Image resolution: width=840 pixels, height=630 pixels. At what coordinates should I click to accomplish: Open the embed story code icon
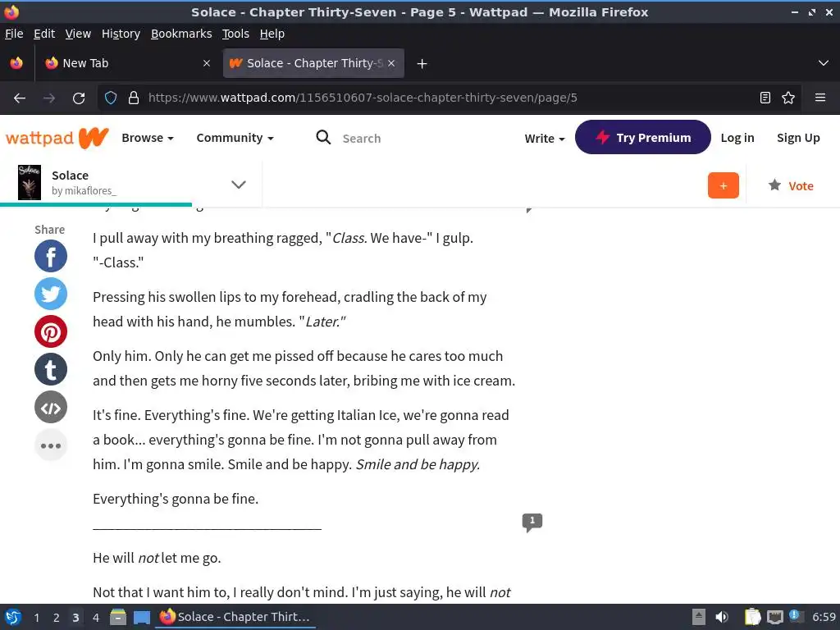(x=51, y=407)
